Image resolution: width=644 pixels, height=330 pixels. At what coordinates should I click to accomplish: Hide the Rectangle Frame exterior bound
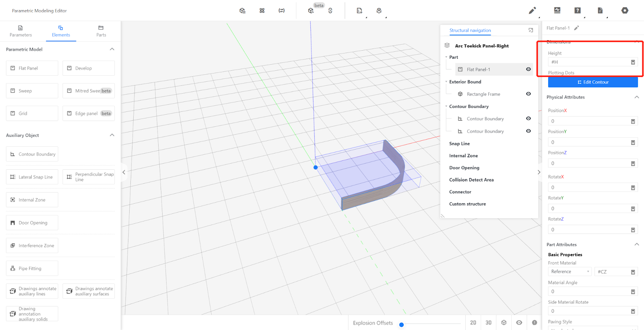click(x=528, y=94)
